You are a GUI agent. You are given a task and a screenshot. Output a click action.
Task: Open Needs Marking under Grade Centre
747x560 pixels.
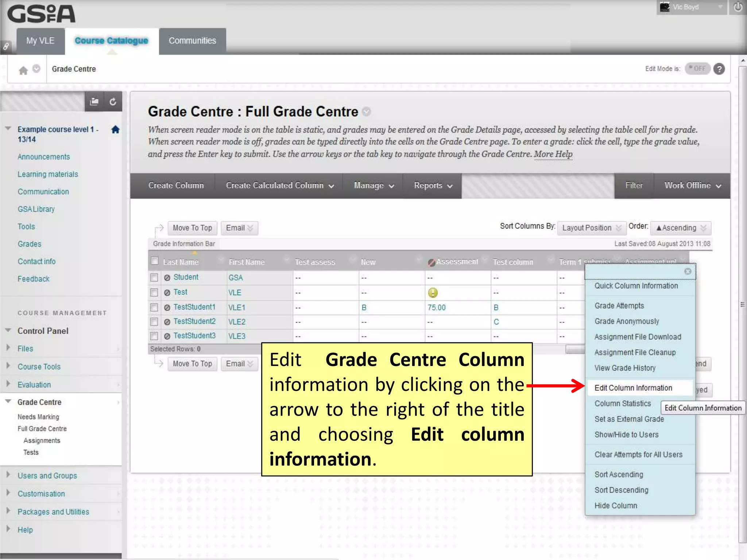pyautogui.click(x=38, y=417)
